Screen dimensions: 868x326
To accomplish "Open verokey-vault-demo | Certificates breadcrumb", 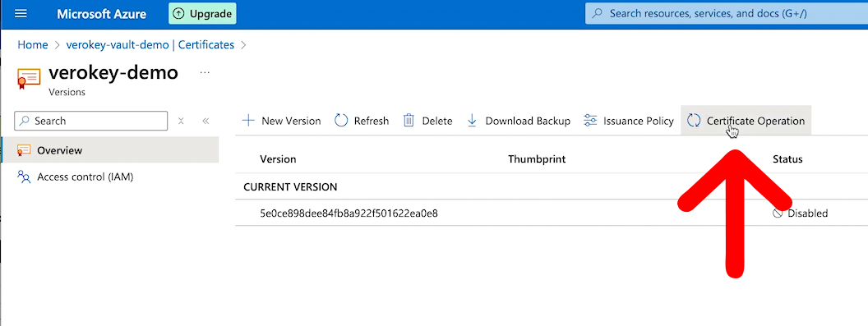I will click(150, 45).
